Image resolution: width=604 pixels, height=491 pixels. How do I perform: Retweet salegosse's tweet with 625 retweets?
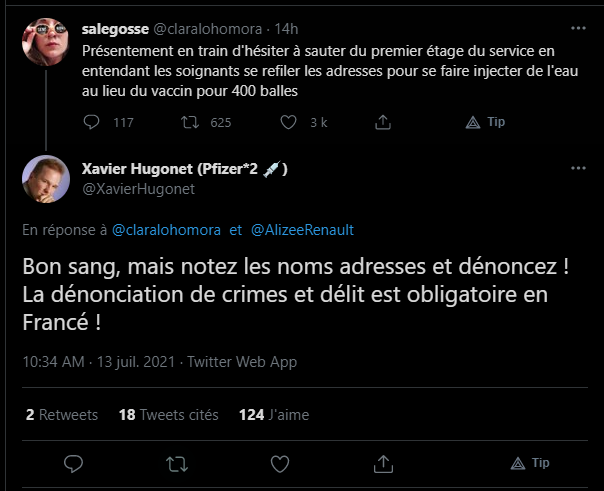[x=188, y=123]
